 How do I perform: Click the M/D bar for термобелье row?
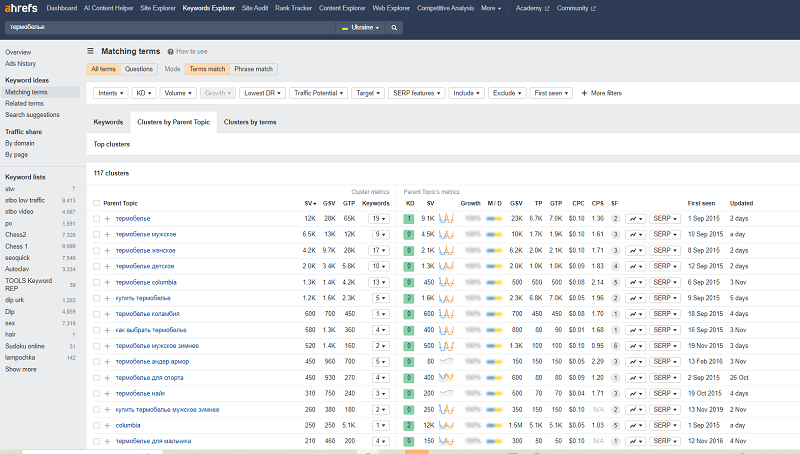[x=494, y=219]
